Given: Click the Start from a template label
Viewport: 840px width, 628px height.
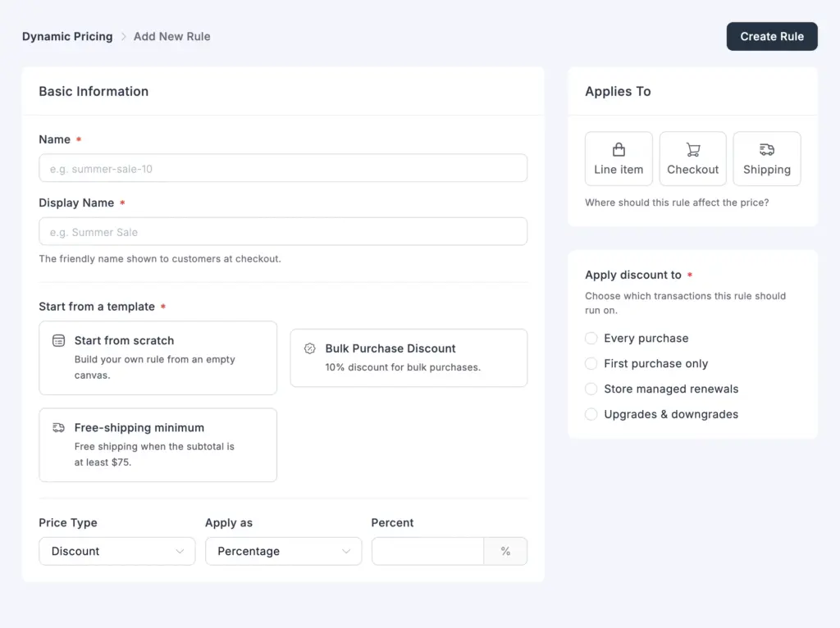Looking at the screenshot, I should [x=97, y=307].
